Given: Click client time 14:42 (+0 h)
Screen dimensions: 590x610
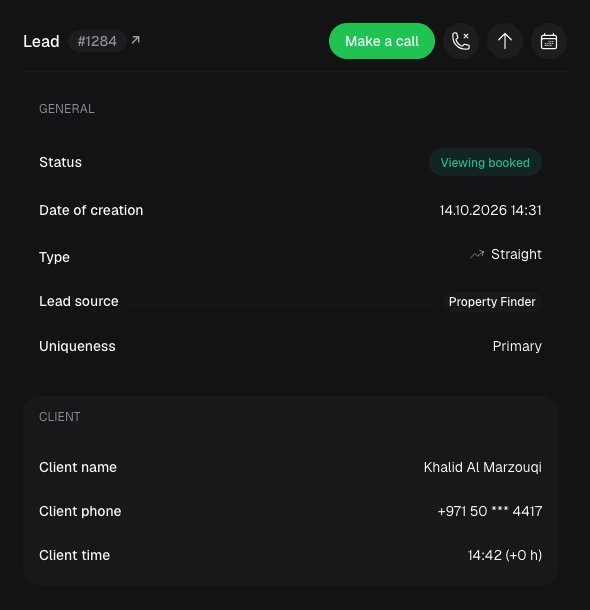Looking at the screenshot, I should (x=504, y=555).
